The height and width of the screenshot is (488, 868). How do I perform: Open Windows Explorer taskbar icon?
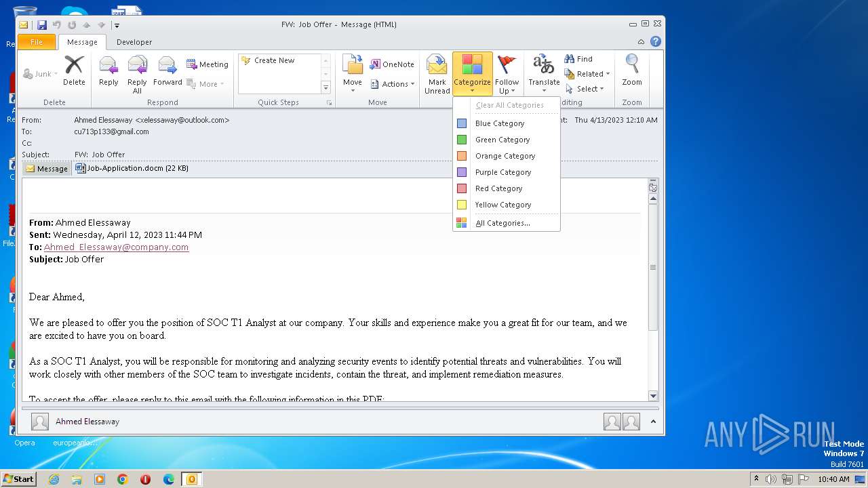point(77,479)
